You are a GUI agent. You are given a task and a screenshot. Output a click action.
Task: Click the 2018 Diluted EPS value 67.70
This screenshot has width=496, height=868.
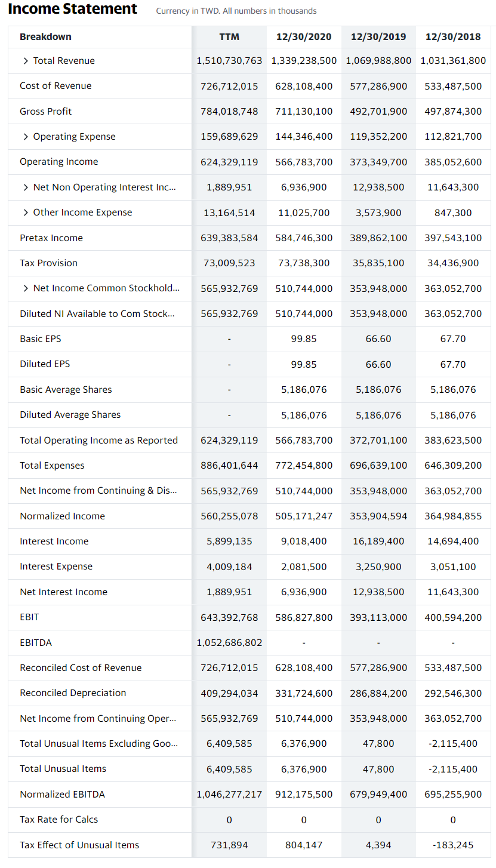coord(453,364)
